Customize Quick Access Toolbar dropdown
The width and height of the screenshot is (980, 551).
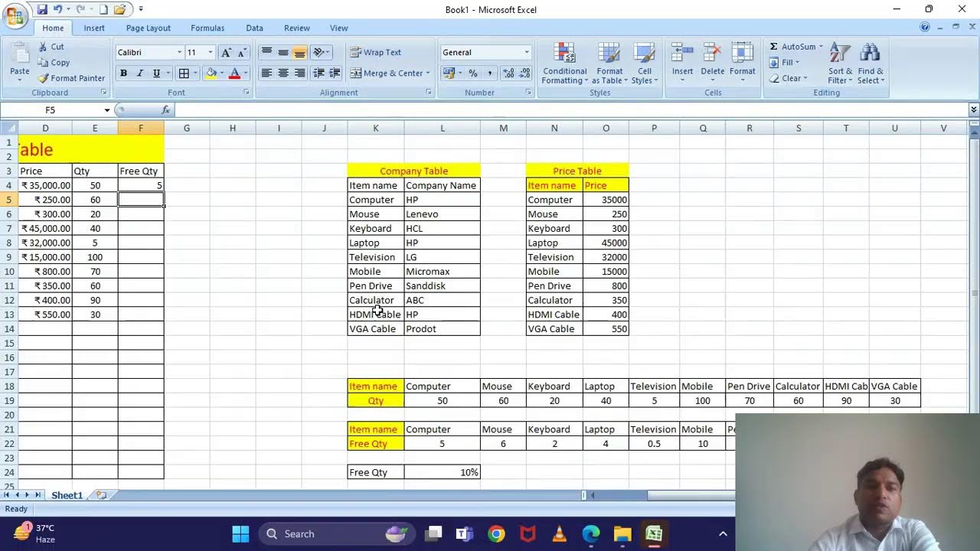(141, 9)
